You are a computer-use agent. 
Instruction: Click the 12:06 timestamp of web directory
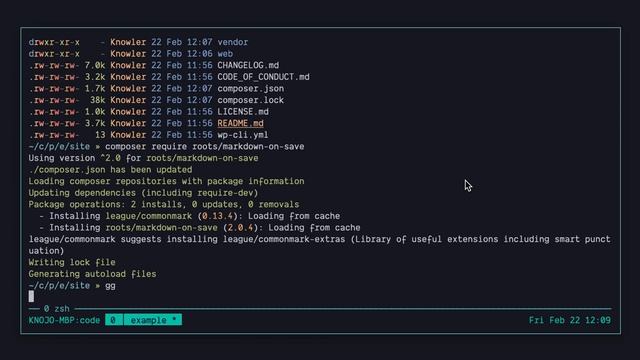(200, 54)
